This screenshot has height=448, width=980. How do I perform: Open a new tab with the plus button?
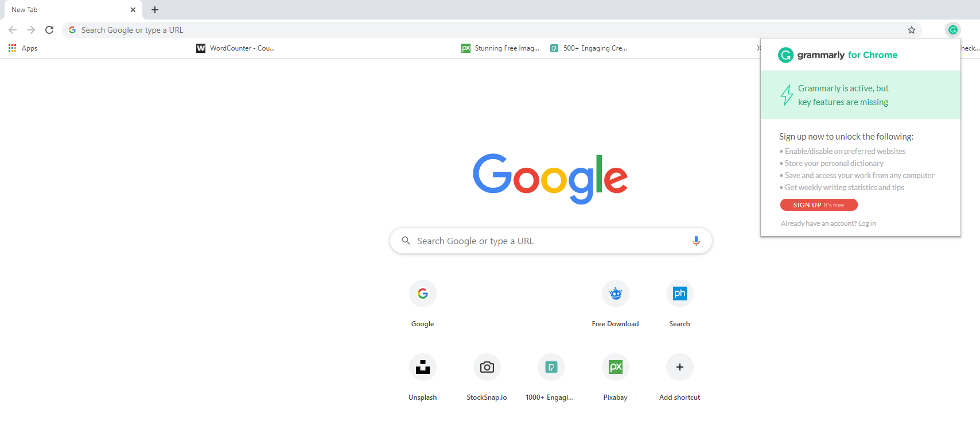155,10
